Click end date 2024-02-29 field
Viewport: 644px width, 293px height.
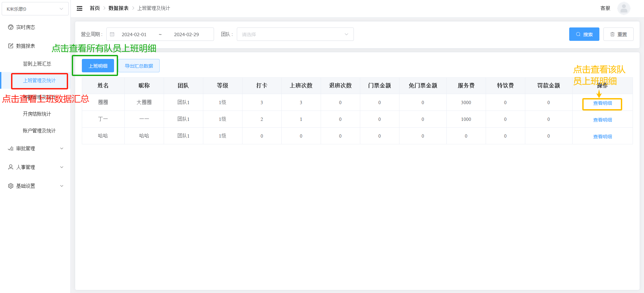(186, 34)
